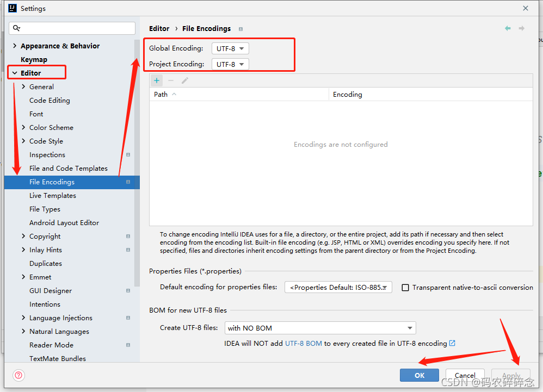Click the project icon on Inlay Hints row
The height and width of the screenshot is (392, 543).
pyautogui.click(x=128, y=250)
